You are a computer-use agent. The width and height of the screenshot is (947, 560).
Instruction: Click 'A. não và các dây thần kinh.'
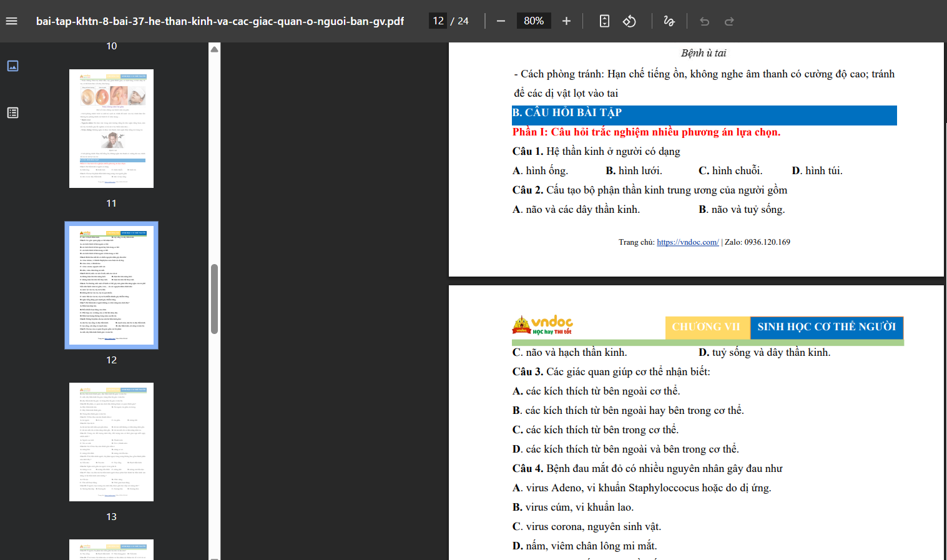coord(576,209)
